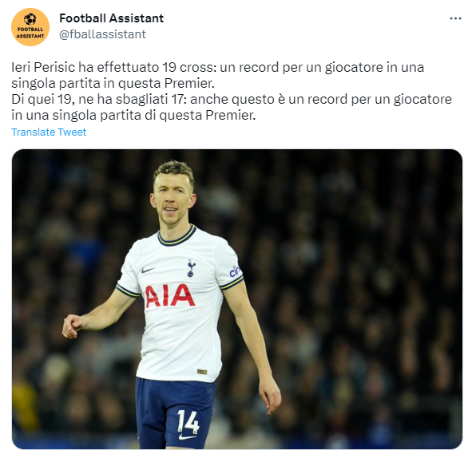476x458 pixels.
Task: Click the Nike swoosh on the shirt
Action: pos(148,270)
